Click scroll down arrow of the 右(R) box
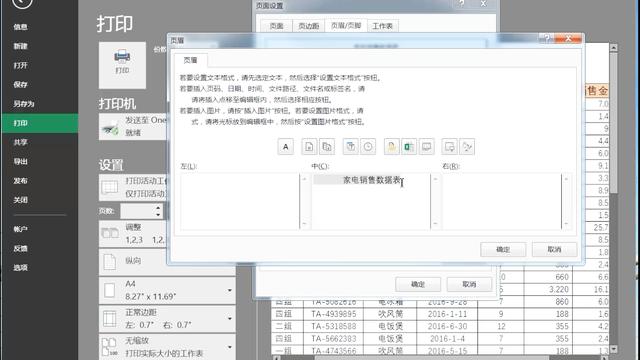This screenshot has width=640, height=360. [x=566, y=224]
